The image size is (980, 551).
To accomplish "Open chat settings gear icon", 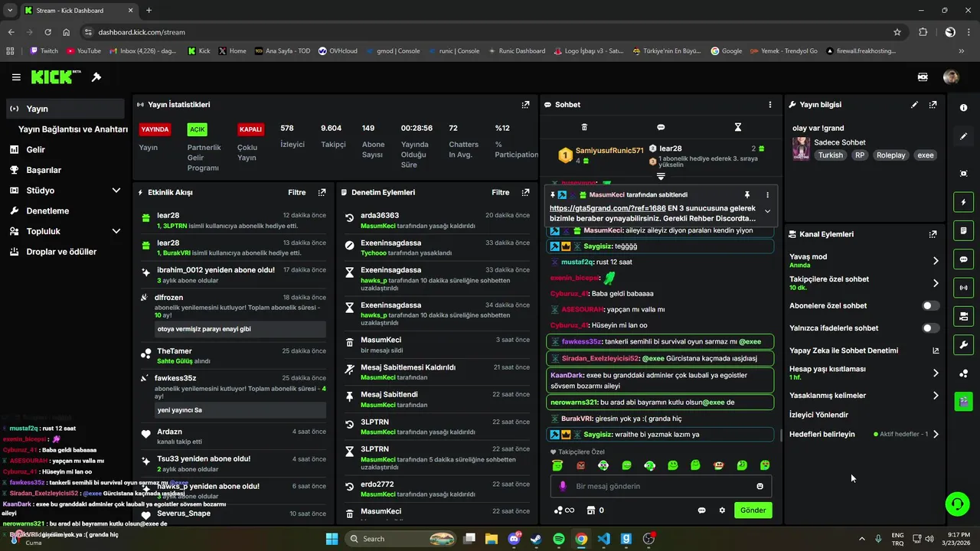I will click(x=721, y=510).
